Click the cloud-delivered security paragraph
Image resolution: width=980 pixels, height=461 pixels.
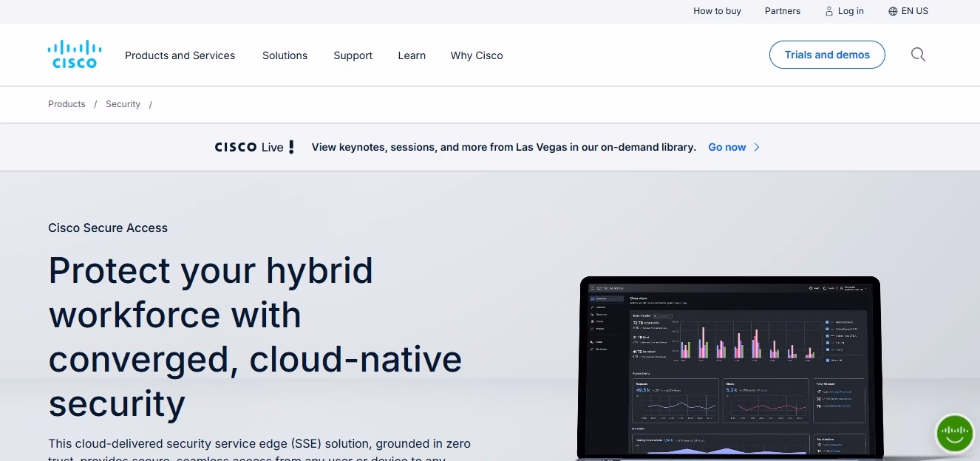(x=259, y=451)
